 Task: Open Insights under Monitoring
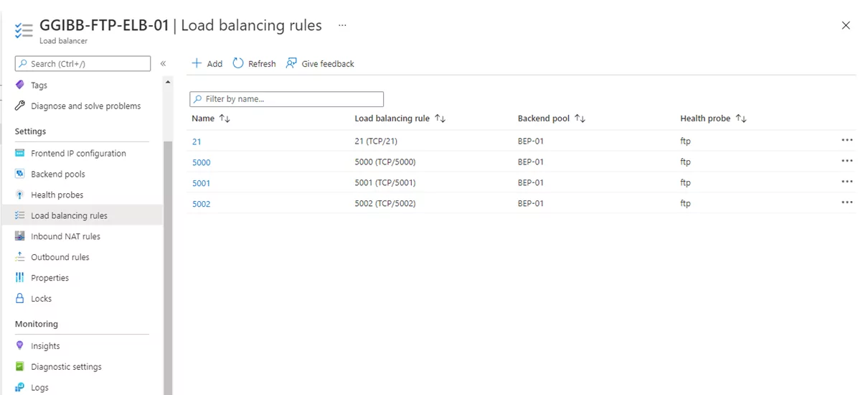[x=45, y=346]
